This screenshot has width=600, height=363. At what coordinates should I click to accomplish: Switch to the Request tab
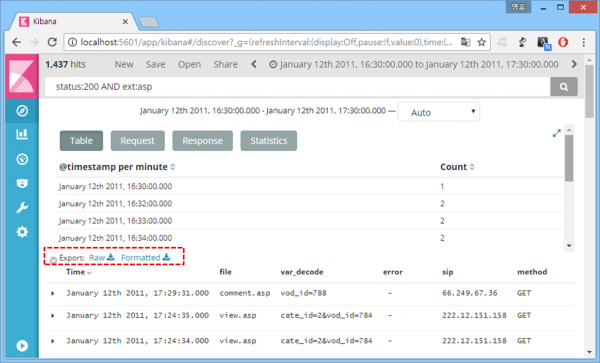[137, 141]
